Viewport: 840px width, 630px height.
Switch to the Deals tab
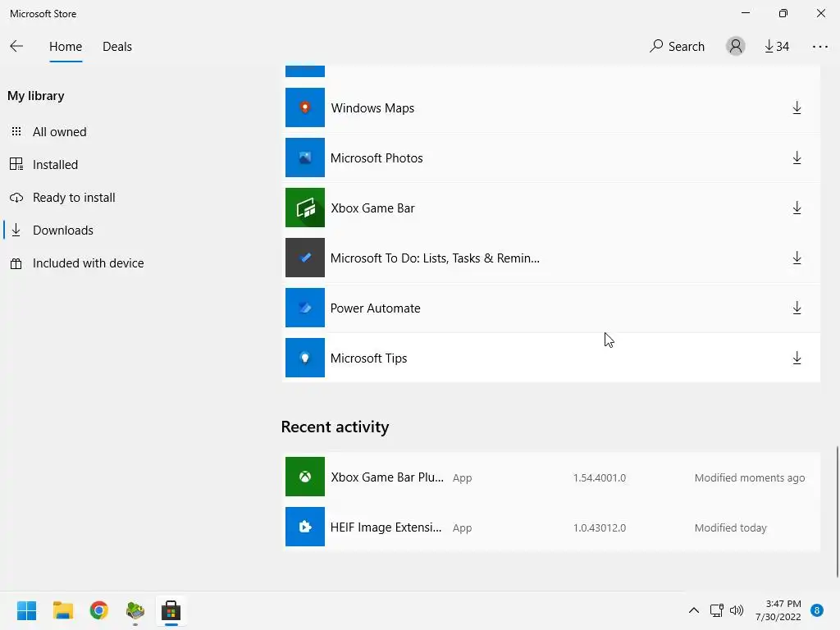[x=117, y=47]
